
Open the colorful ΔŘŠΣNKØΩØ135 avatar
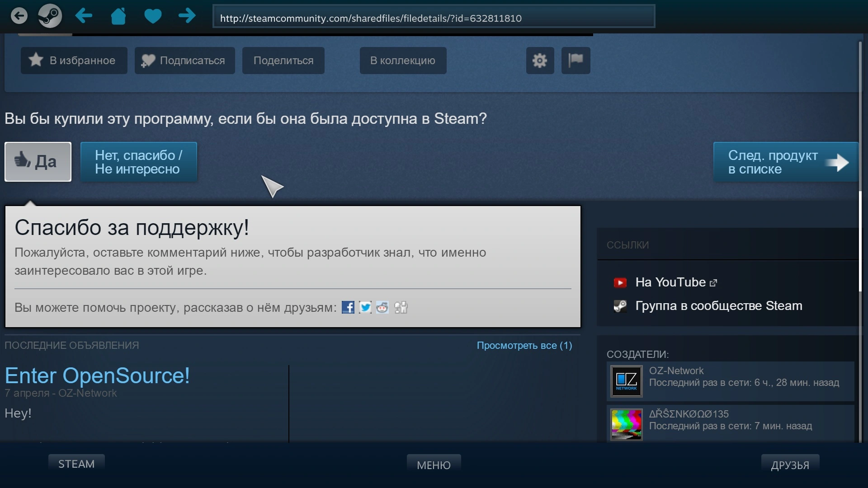(627, 424)
